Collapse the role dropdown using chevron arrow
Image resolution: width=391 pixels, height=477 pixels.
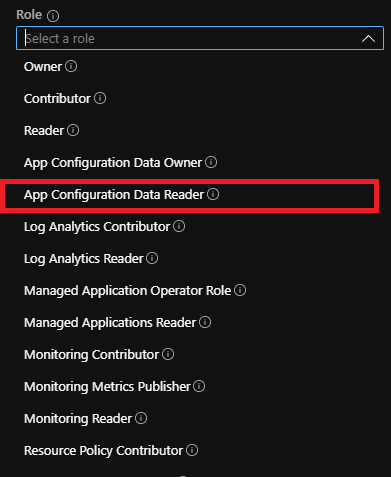[x=368, y=39]
